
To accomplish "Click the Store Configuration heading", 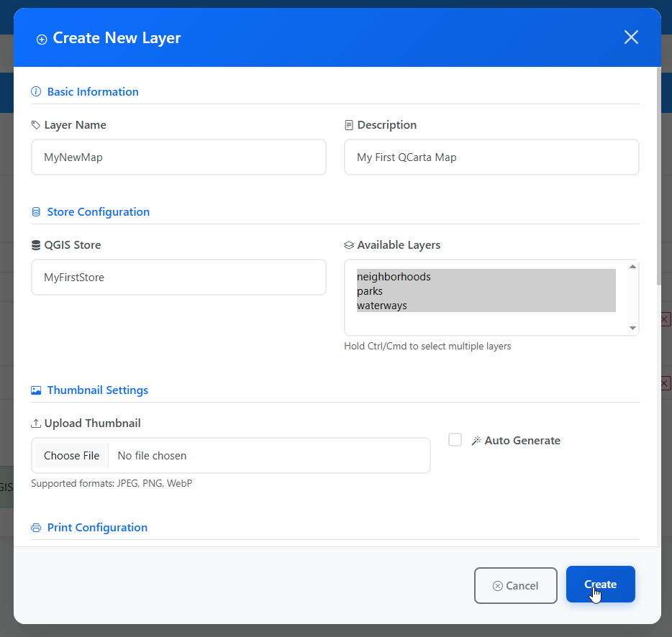I will 98,211.
